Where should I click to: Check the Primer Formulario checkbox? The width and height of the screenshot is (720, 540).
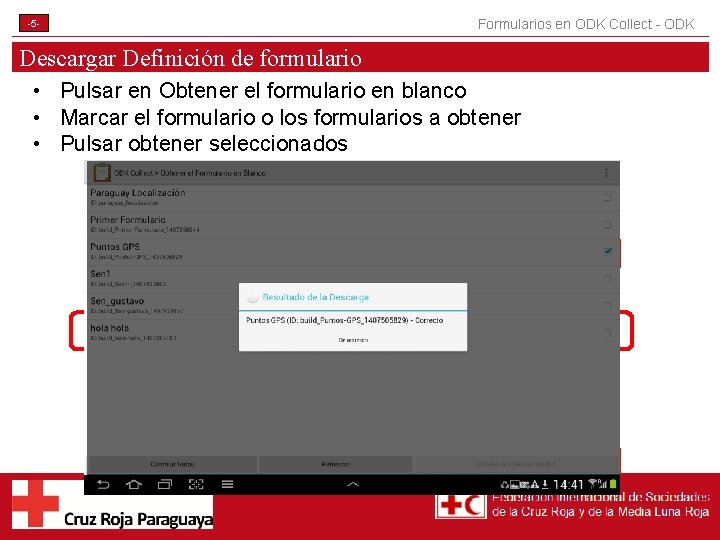coord(607,225)
